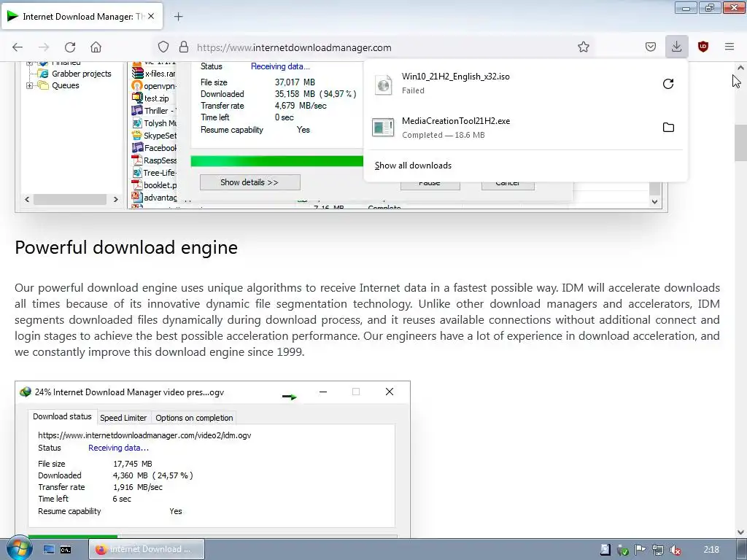Click the page scrollbar down arrow
The image size is (747, 560).
[740, 532]
